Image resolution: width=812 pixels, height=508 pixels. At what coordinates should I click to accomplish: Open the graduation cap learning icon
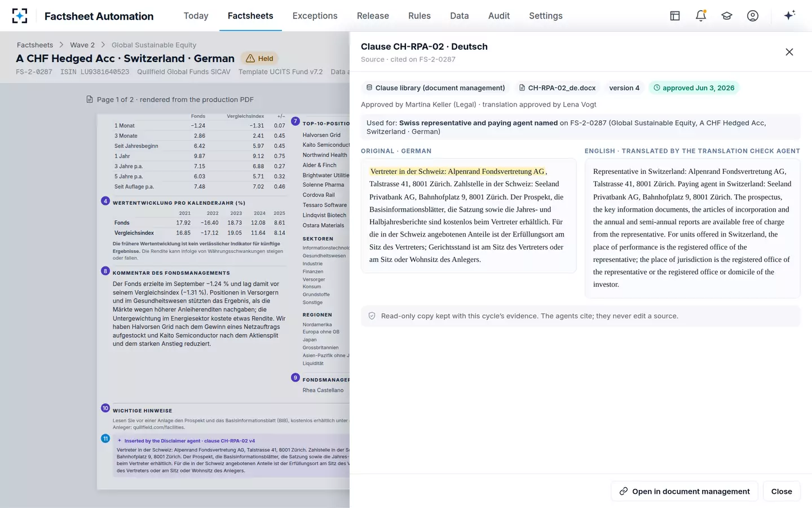pyautogui.click(x=727, y=16)
